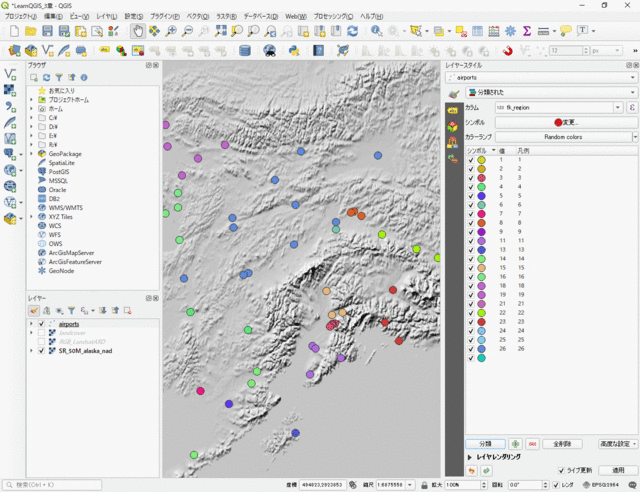Open the Plugins menu
Image resolution: width=640 pixels, height=492 pixels.
[x=164, y=16]
